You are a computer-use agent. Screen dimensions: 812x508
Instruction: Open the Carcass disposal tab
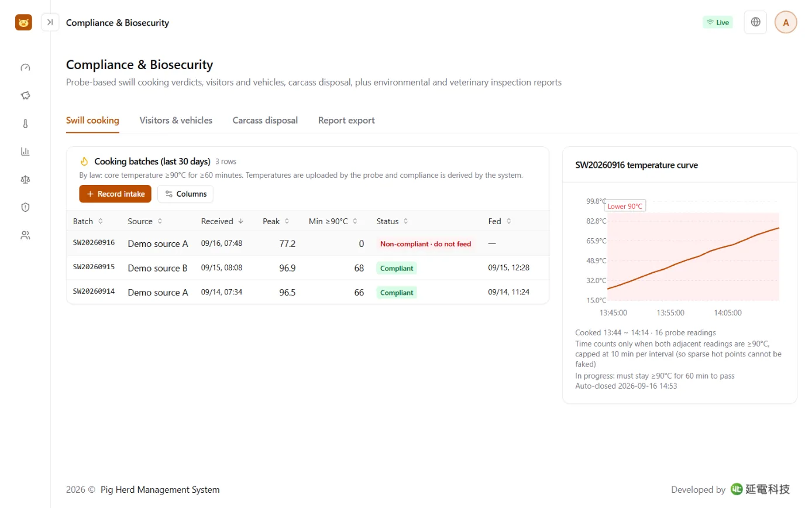point(265,121)
